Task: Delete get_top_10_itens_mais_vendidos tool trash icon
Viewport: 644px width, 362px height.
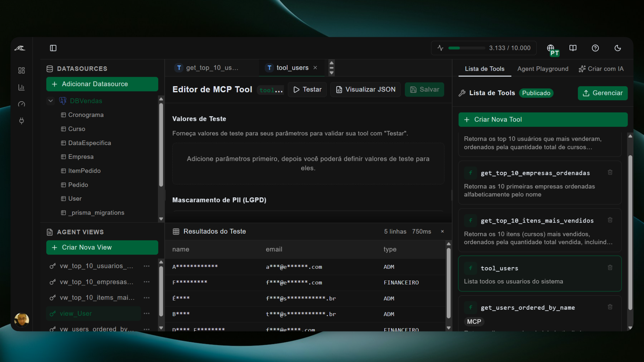Action: [610, 220]
